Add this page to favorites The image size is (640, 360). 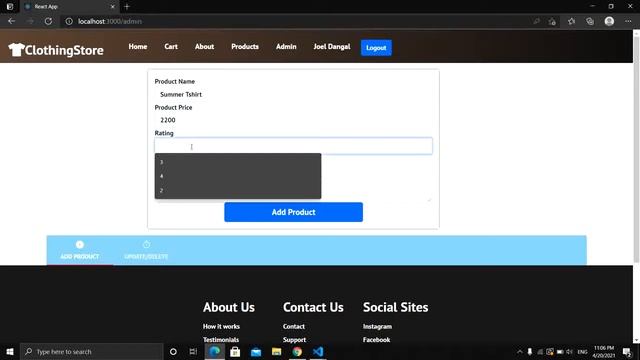pyautogui.click(x=552, y=21)
